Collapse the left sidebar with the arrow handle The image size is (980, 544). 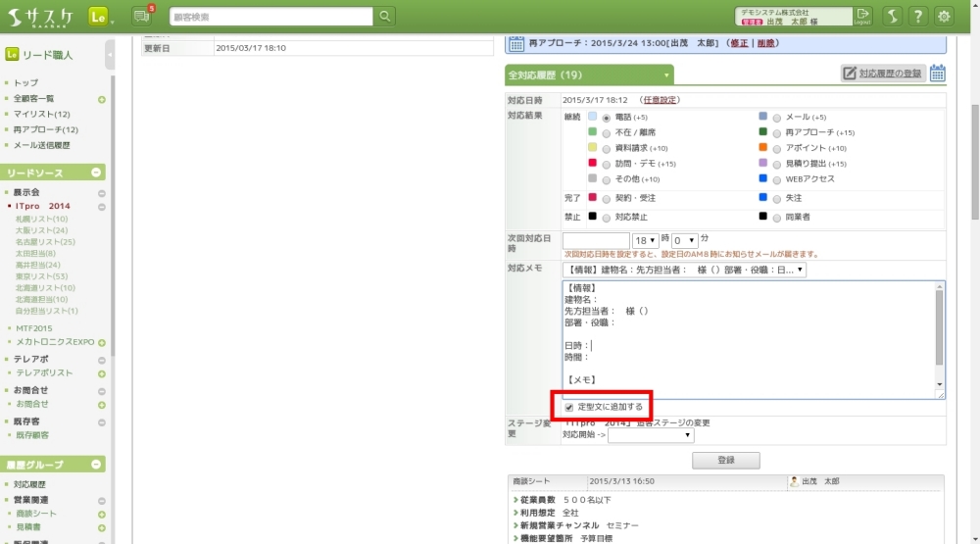click(x=110, y=54)
